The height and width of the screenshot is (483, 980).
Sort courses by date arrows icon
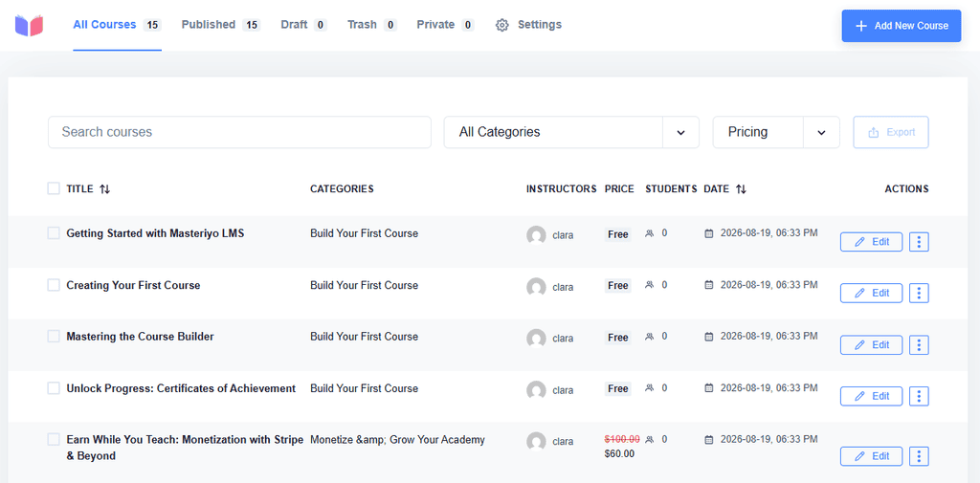click(x=741, y=188)
